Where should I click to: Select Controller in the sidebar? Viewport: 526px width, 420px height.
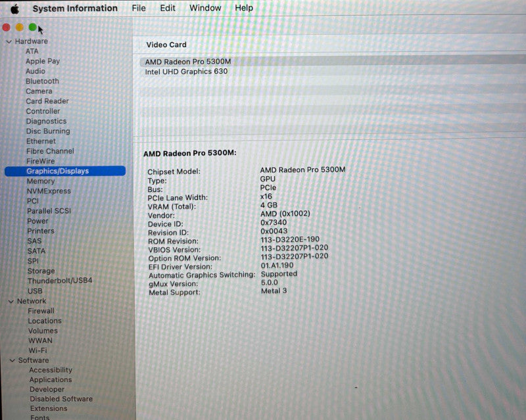[x=43, y=111]
